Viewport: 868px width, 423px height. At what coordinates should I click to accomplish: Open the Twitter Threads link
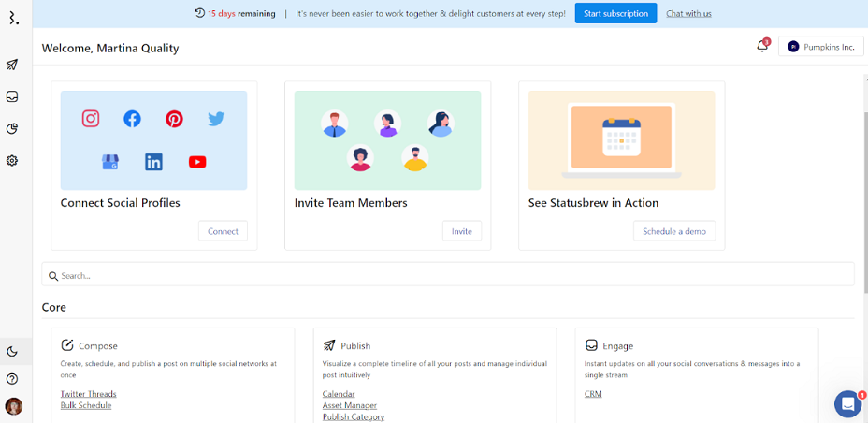point(89,394)
